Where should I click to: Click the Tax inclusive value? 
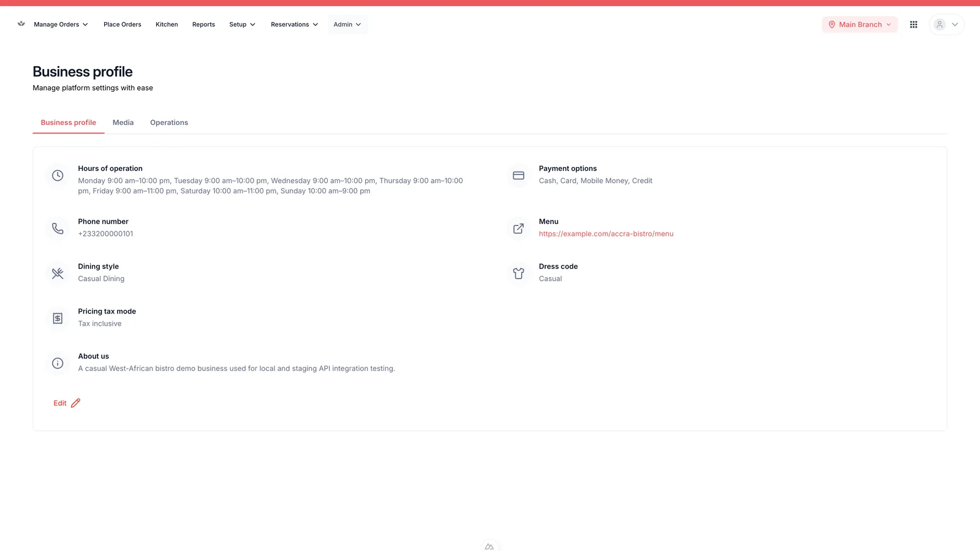pyautogui.click(x=100, y=324)
